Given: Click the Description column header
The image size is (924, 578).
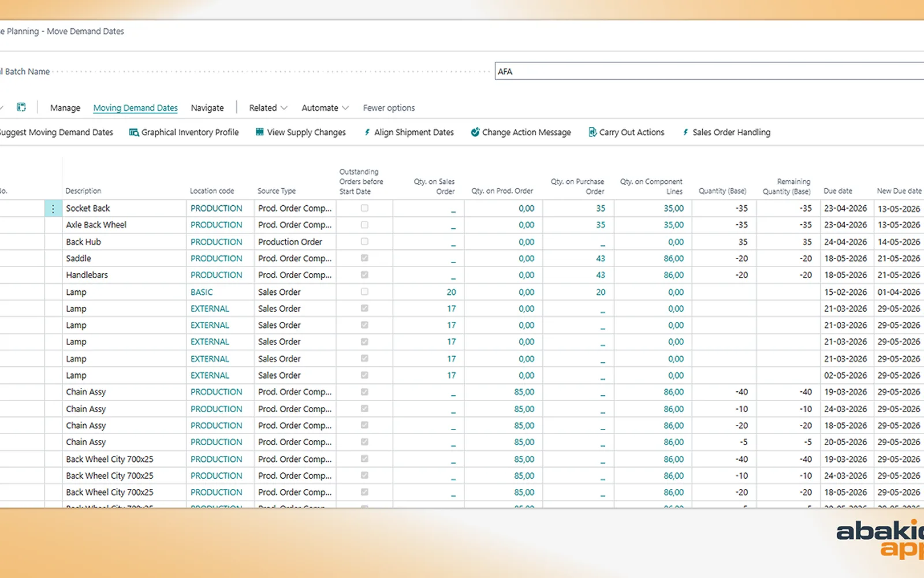Looking at the screenshot, I should tap(83, 191).
